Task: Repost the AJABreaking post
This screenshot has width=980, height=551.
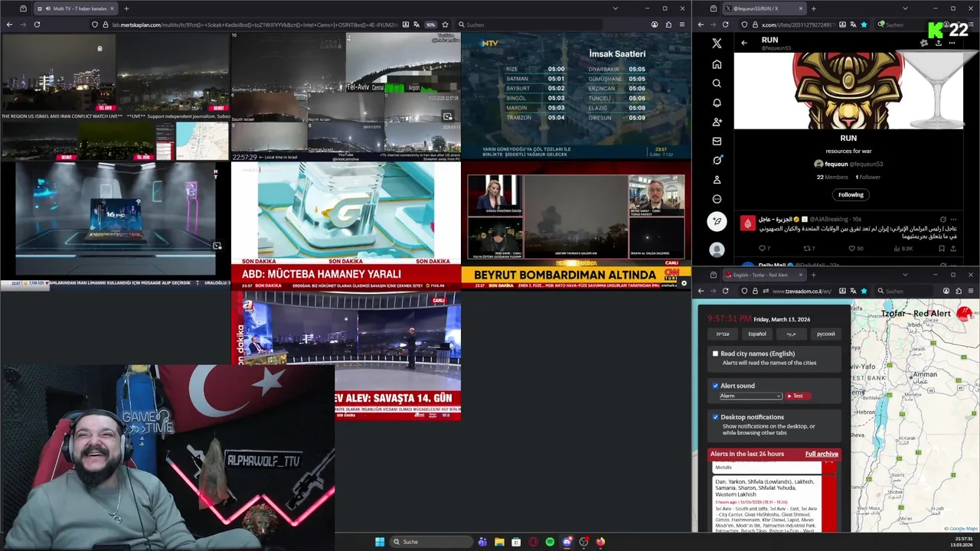Action: coord(806,248)
